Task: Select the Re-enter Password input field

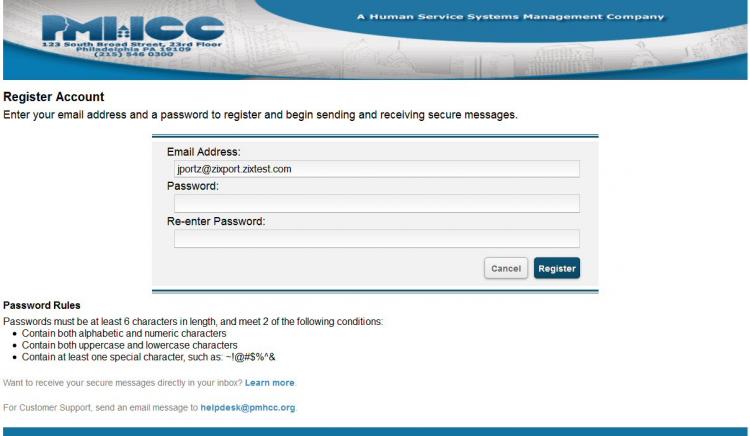Action: click(x=376, y=239)
